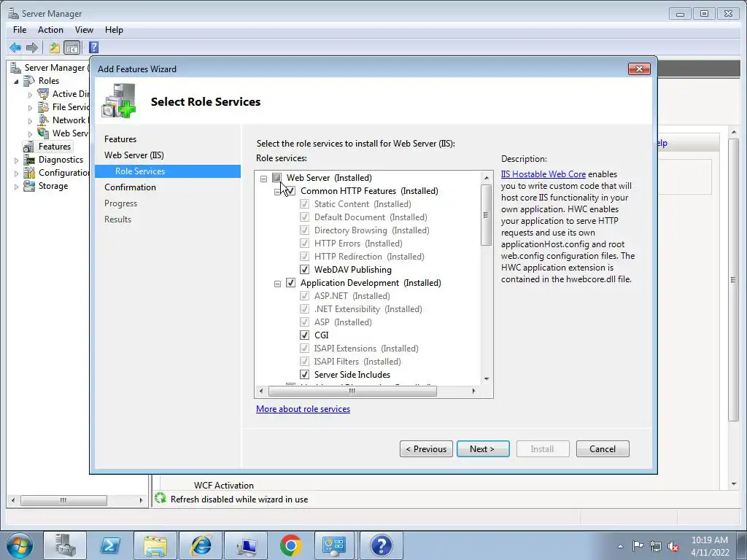The image size is (747, 560).
Task: Expand the Storage tree node
Action: 16,187
